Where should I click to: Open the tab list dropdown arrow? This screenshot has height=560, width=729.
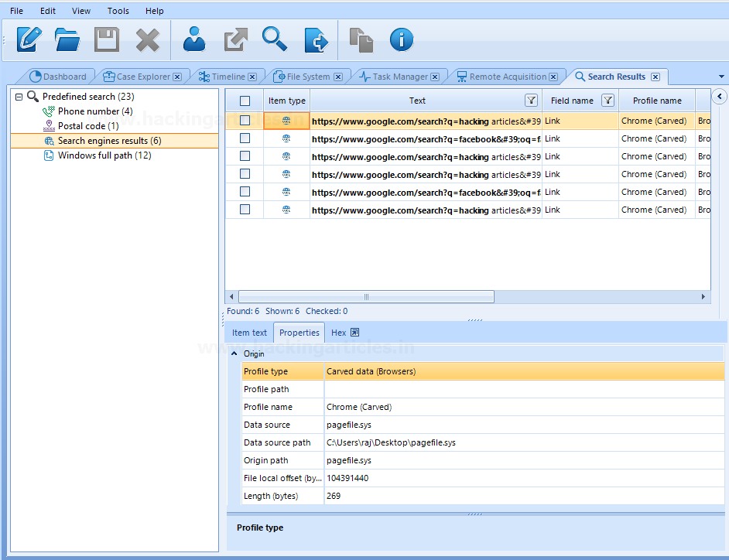[721, 77]
